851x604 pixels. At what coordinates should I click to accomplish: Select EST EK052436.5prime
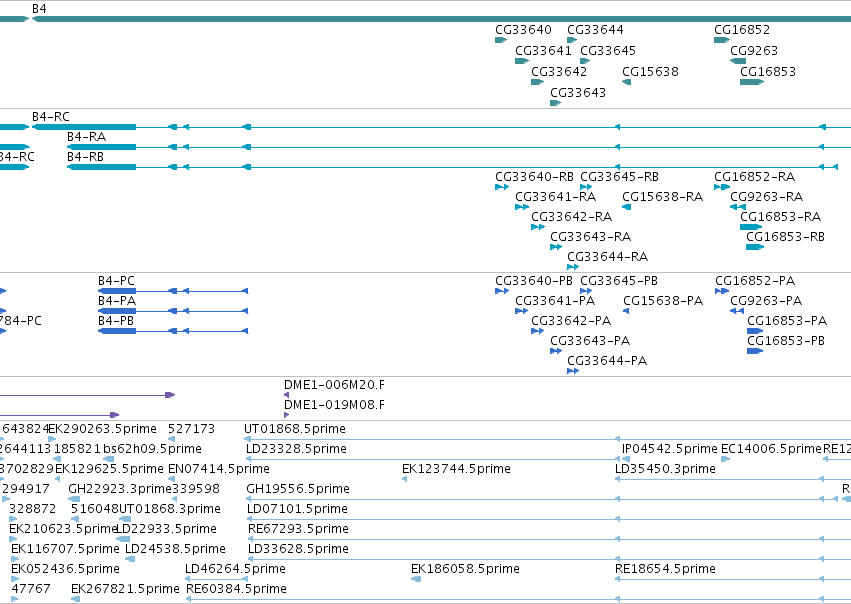click(65, 569)
